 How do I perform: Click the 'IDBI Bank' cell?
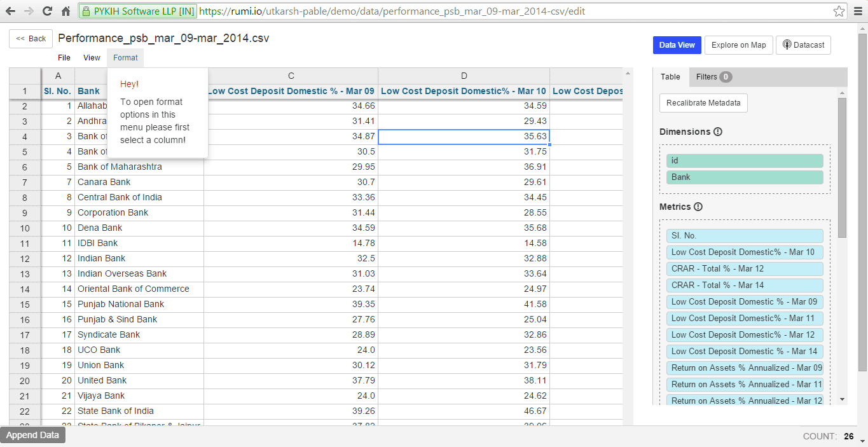tap(139, 243)
